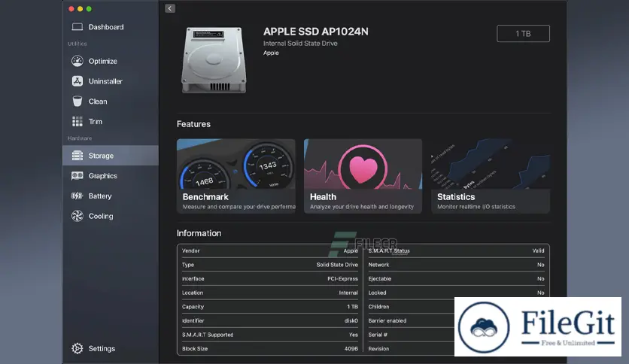Click the Vendor row in Information
629x364 pixels.
point(269,250)
